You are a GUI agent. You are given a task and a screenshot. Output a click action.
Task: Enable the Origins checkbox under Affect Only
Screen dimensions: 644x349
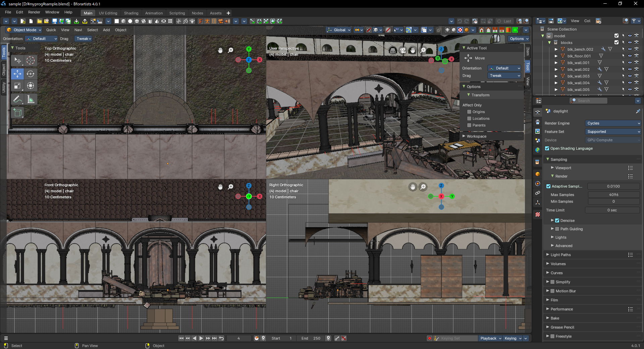[x=469, y=112]
